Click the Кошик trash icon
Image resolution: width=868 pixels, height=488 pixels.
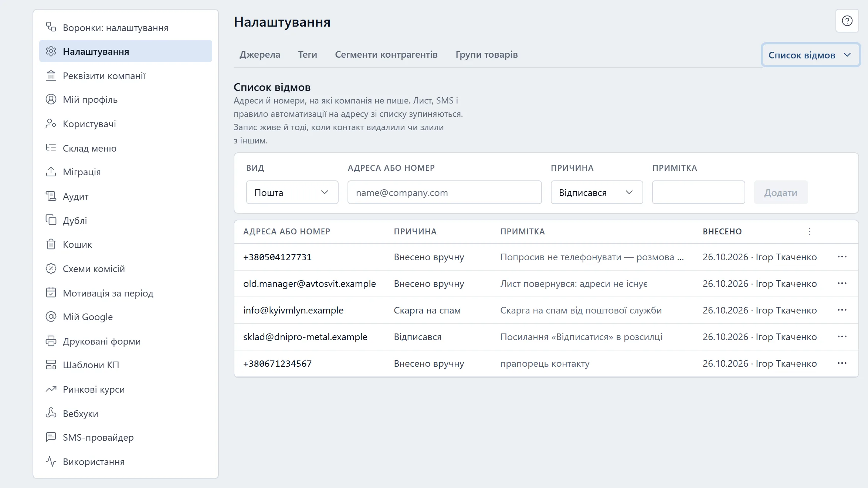point(51,244)
